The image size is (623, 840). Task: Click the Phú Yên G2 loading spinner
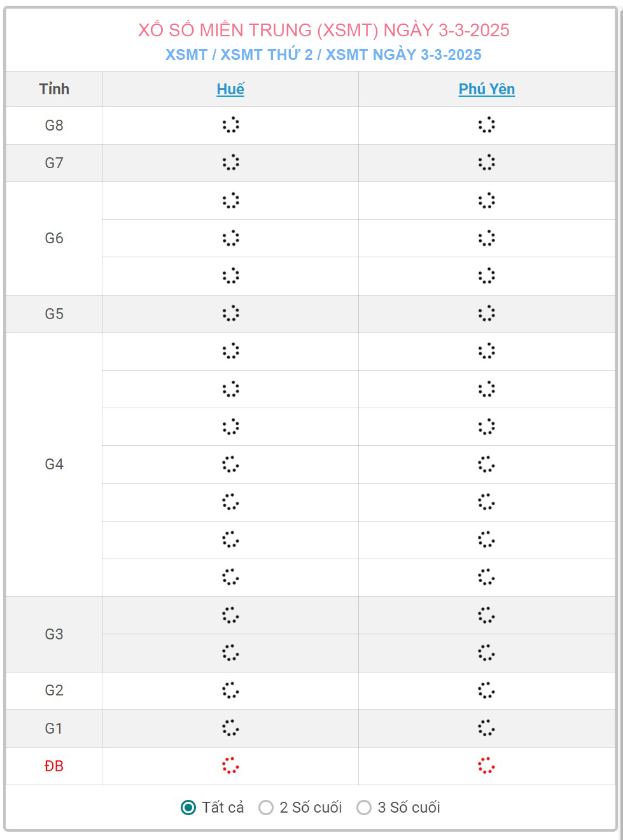point(486,690)
